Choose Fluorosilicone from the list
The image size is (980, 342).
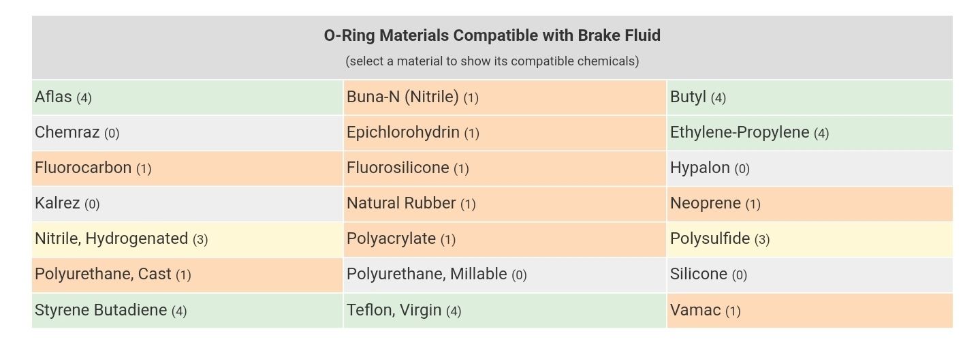(x=505, y=168)
